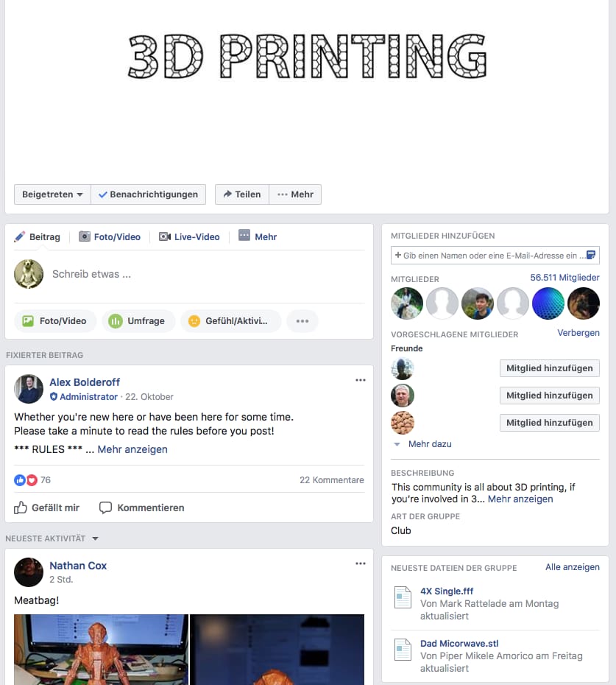Click the blue sphere member avatar
The width and height of the screenshot is (616, 685).
(548, 303)
